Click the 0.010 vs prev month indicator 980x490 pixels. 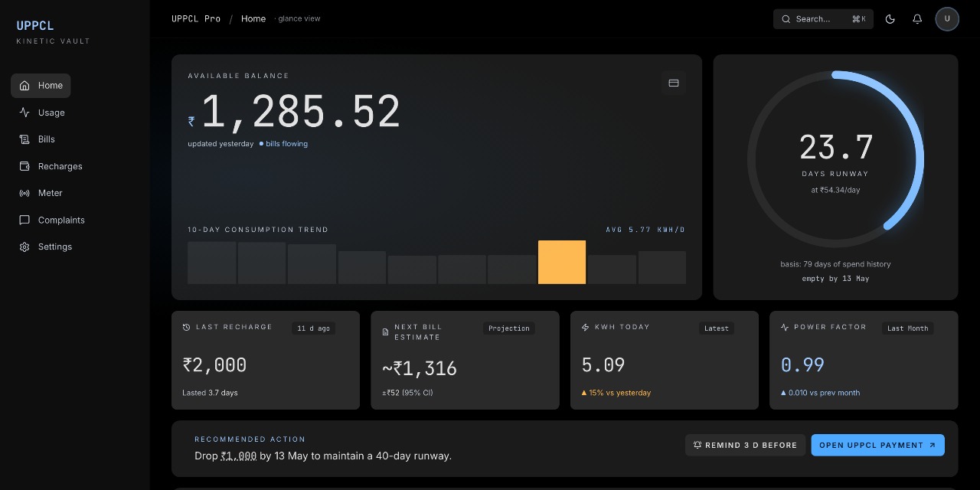point(820,393)
